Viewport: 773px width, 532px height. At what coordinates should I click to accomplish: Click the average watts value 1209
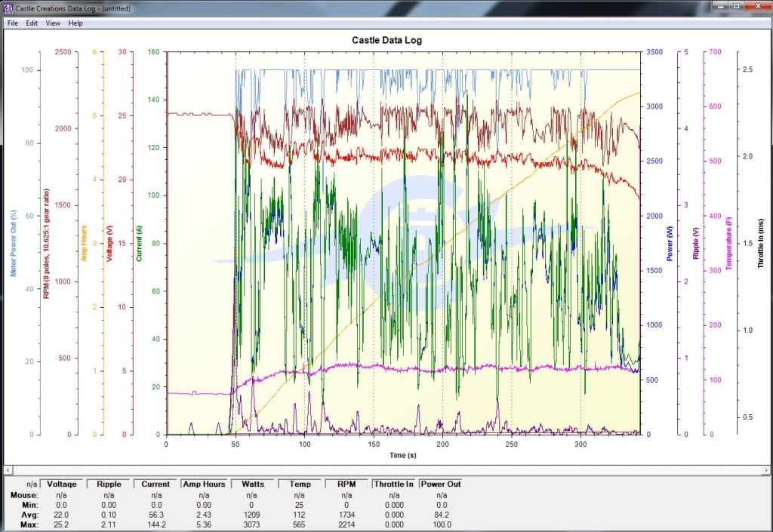(251, 515)
